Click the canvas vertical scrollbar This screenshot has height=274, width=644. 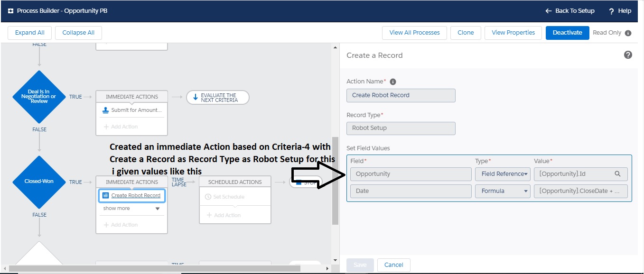(x=335, y=181)
